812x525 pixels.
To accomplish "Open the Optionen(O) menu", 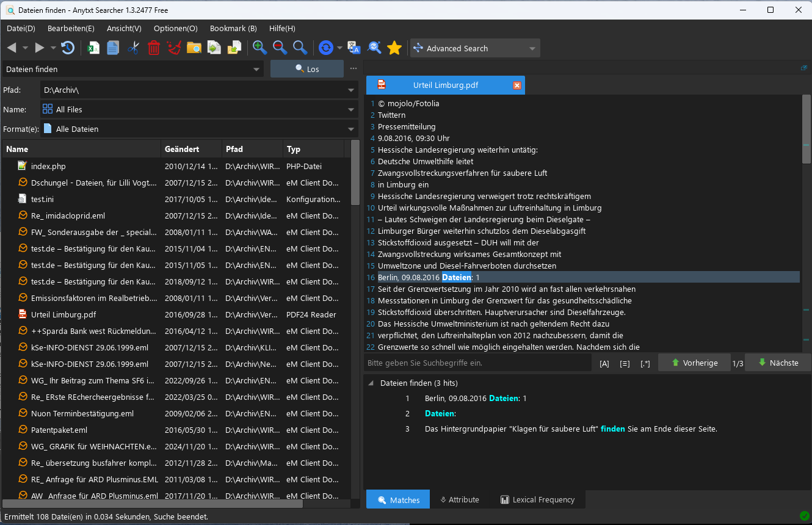I will [175, 28].
